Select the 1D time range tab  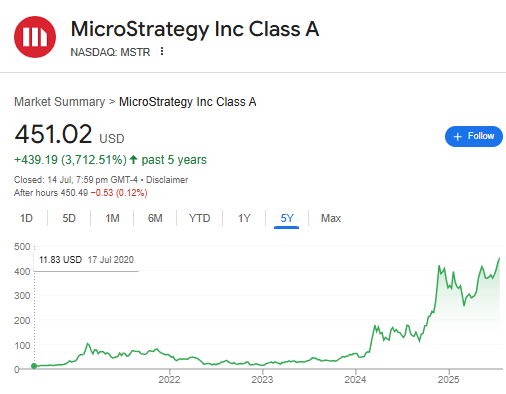[26, 218]
